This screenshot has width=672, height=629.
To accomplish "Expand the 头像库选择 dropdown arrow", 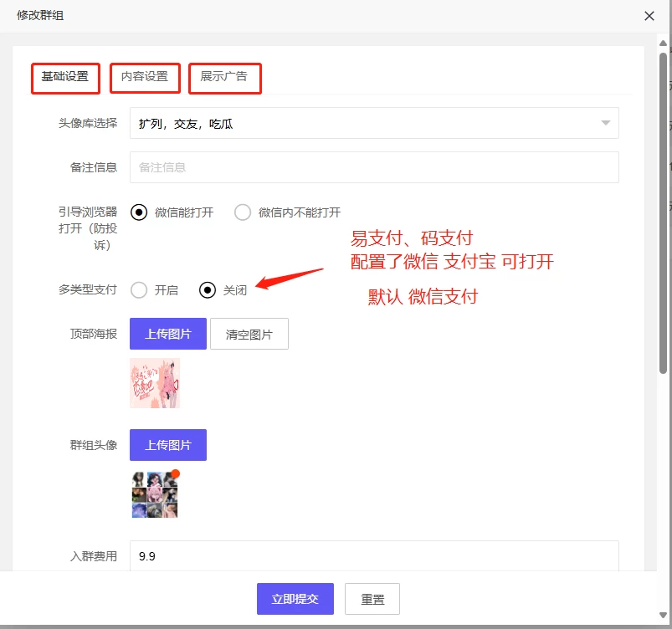I will pyautogui.click(x=606, y=124).
